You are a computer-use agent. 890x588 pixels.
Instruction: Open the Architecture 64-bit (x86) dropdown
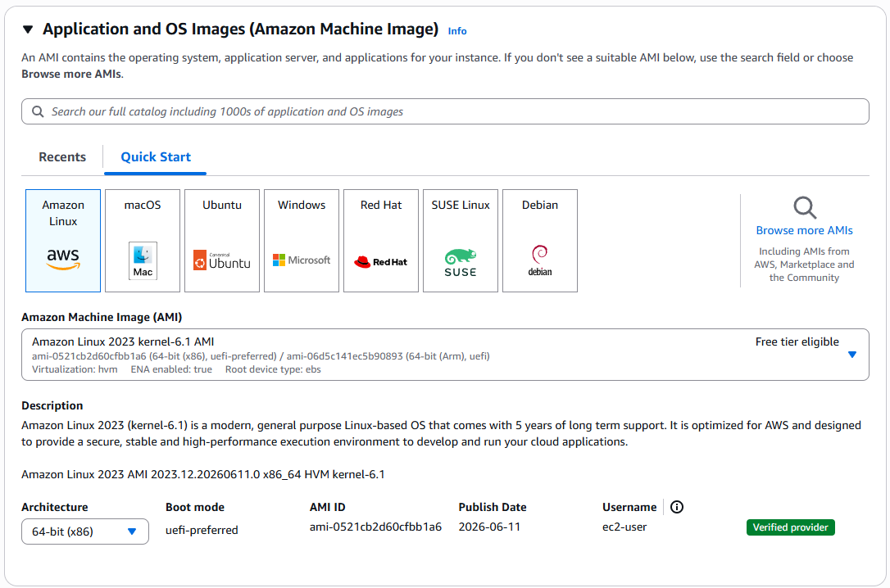pyautogui.click(x=85, y=531)
